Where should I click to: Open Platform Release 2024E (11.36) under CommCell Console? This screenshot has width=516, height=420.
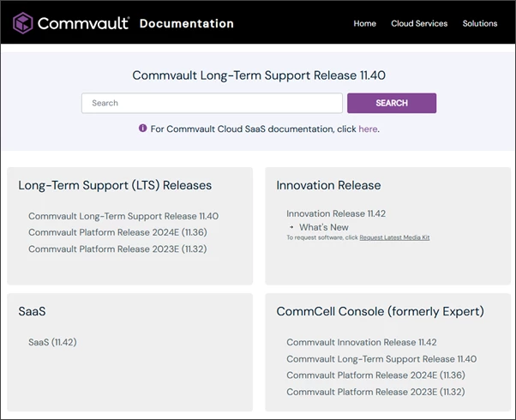(x=375, y=375)
